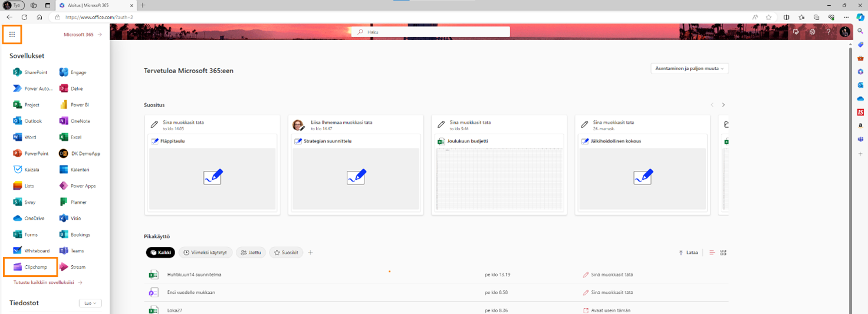
Task: Open OneNote from the app list
Action: [x=75, y=121]
